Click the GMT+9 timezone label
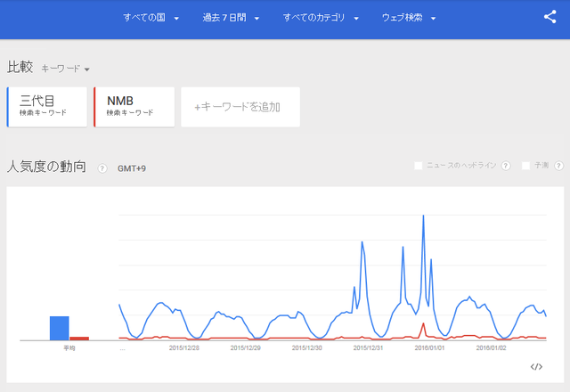This screenshot has height=392, width=570. [x=132, y=168]
